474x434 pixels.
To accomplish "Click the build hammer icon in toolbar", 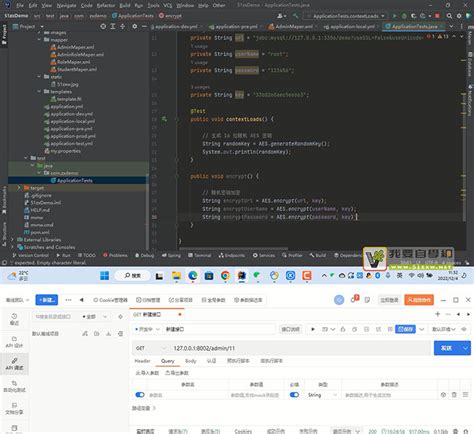I will click(295, 16).
